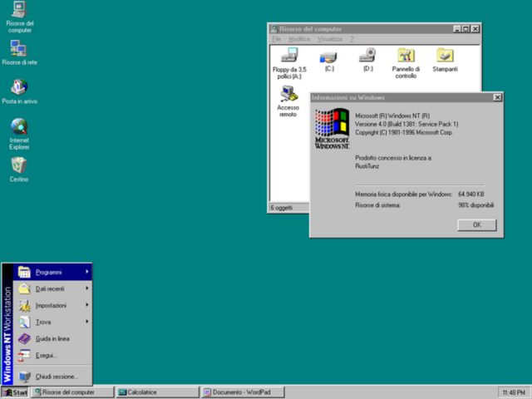
Task: Click the Programmi folder icon in Start menu
Action: 24,272
